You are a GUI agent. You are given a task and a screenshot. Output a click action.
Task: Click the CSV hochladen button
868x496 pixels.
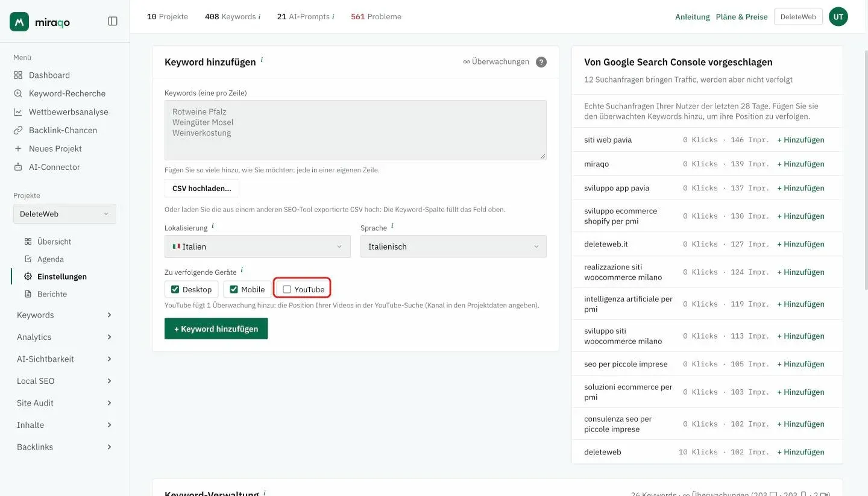click(x=202, y=189)
